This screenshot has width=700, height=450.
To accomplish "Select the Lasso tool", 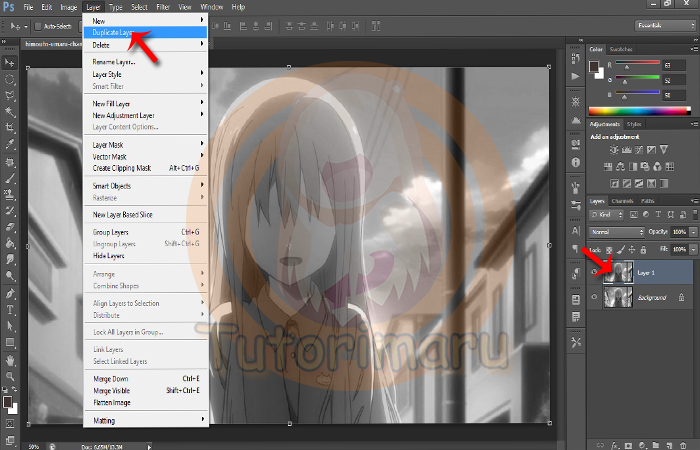I will (9, 96).
